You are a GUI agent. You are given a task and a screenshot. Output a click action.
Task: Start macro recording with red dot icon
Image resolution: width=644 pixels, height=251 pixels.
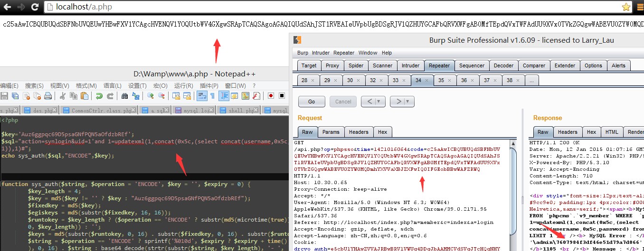[271, 96]
